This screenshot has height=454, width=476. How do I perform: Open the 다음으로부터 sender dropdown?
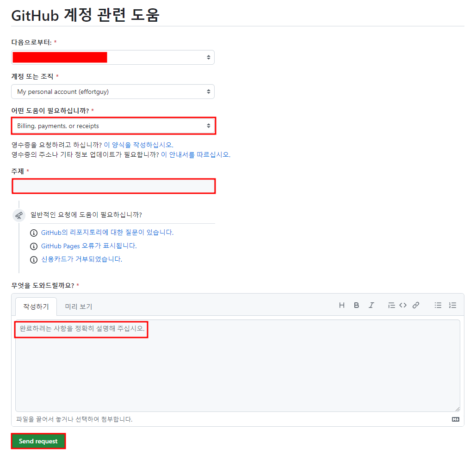113,57
